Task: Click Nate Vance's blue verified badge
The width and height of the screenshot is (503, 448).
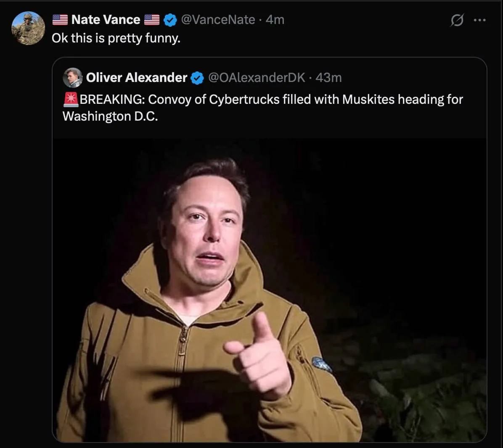Action: pos(169,20)
